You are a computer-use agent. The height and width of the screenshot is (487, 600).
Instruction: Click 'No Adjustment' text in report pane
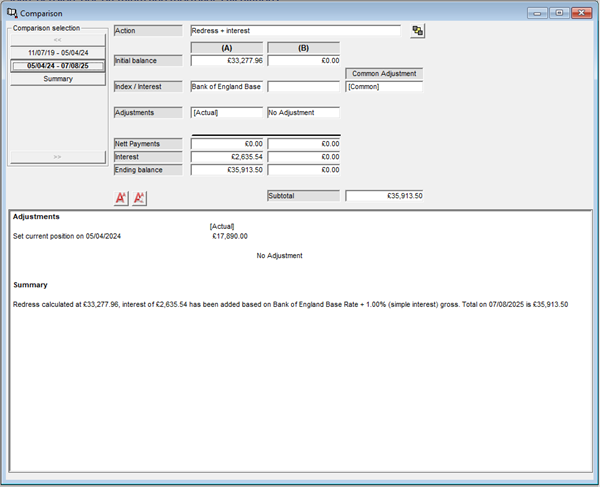279,256
